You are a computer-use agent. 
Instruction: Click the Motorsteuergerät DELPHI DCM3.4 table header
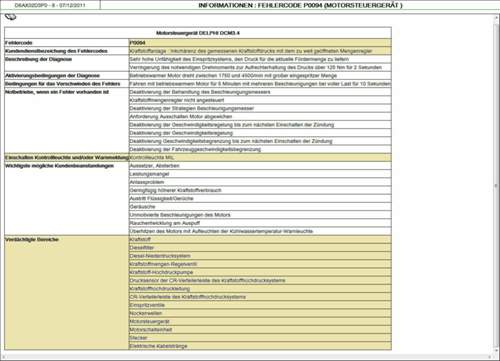[198, 33]
